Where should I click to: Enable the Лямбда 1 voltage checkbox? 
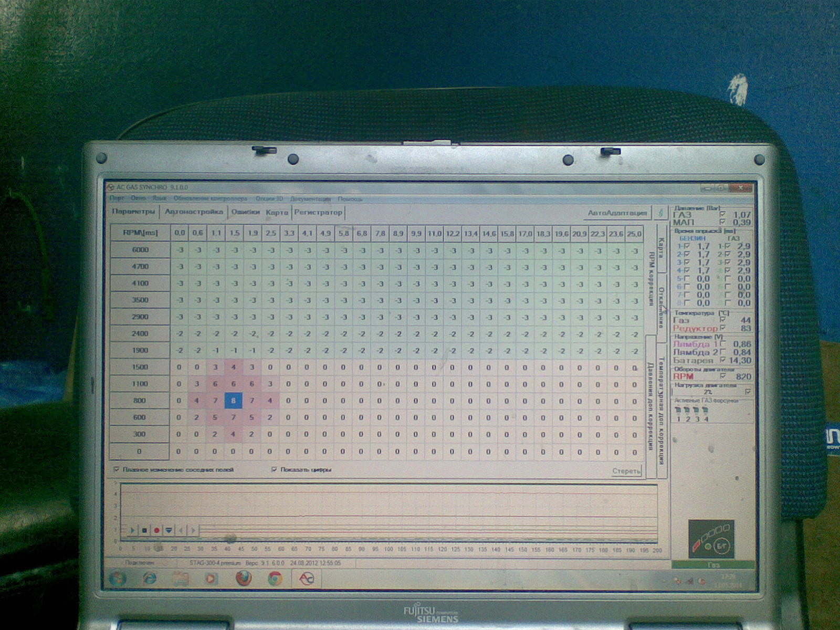point(723,344)
